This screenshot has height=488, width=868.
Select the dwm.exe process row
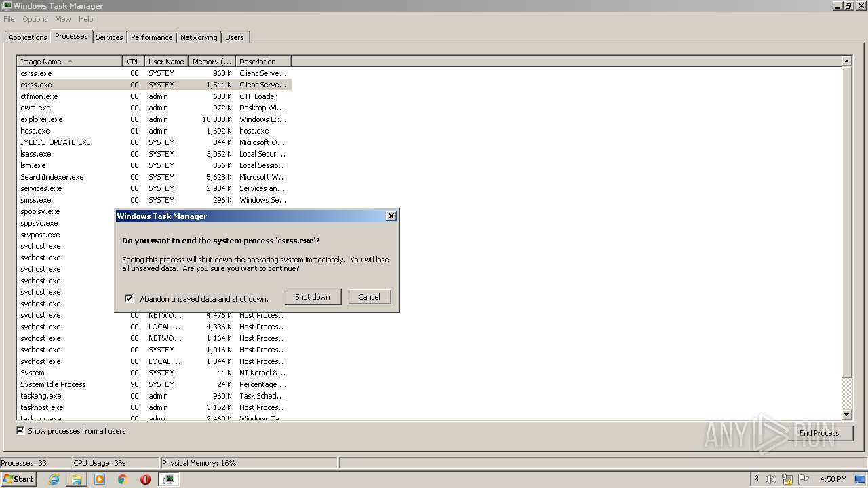click(x=155, y=108)
